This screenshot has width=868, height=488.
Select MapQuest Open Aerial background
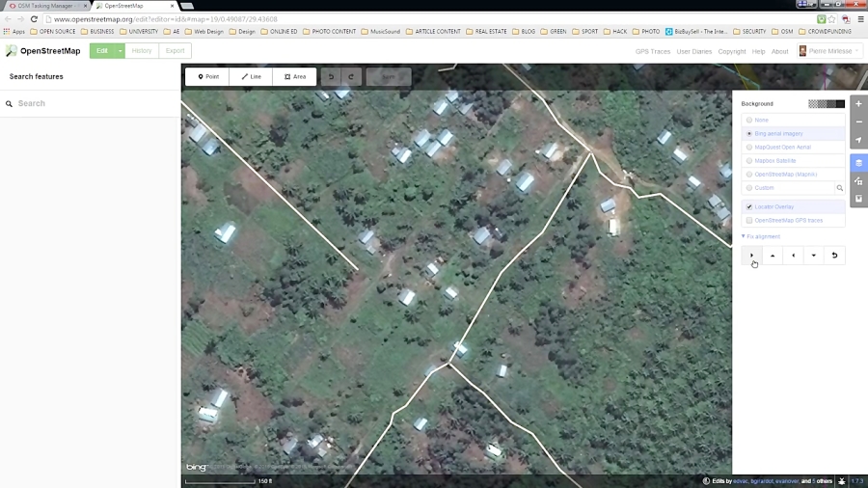pyautogui.click(x=794, y=148)
